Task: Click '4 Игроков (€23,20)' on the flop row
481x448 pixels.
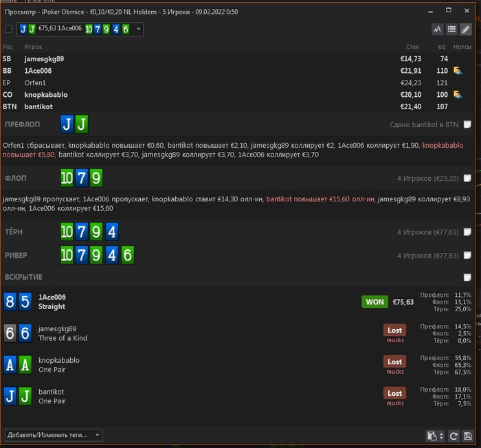Action: point(427,178)
